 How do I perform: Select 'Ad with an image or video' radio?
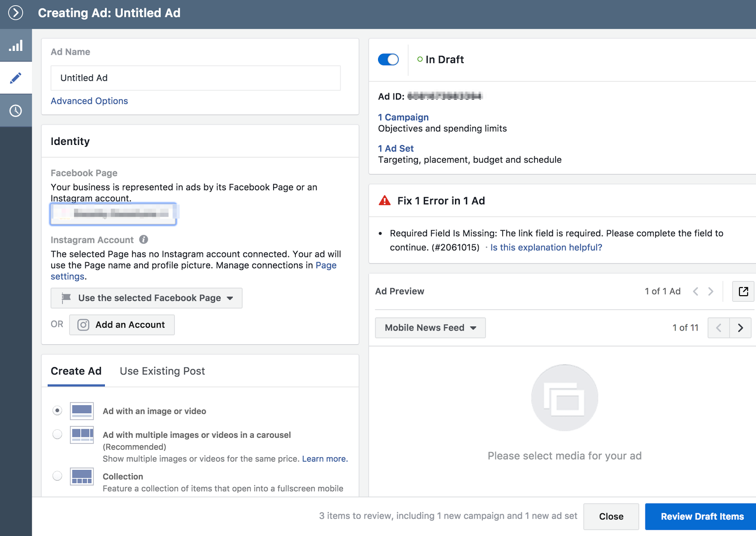(57, 410)
